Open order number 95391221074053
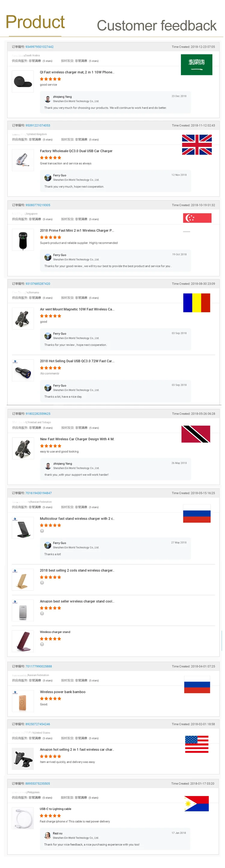Viewport: 225px width, 868px height. (x=38, y=126)
